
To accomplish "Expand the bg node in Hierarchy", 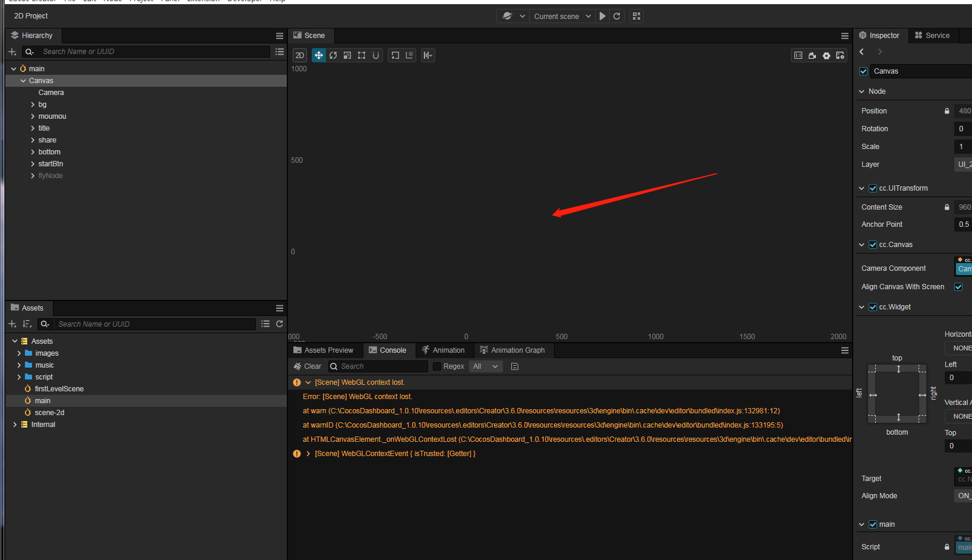I will tap(33, 105).
